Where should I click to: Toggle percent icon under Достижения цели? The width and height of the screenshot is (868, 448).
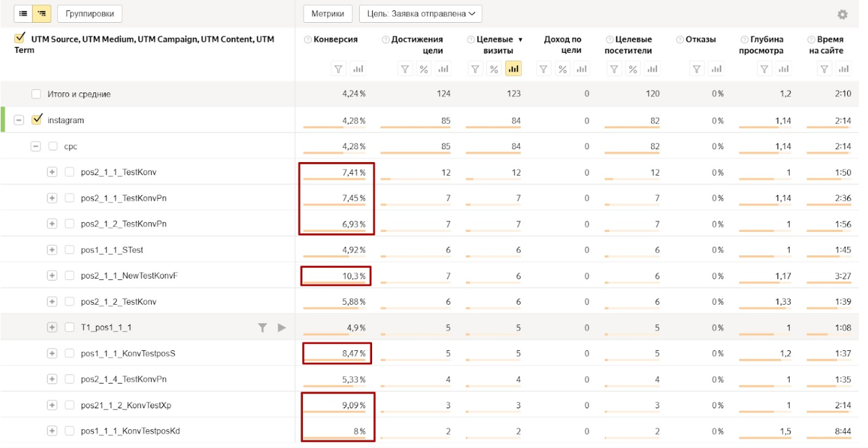point(424,68)
